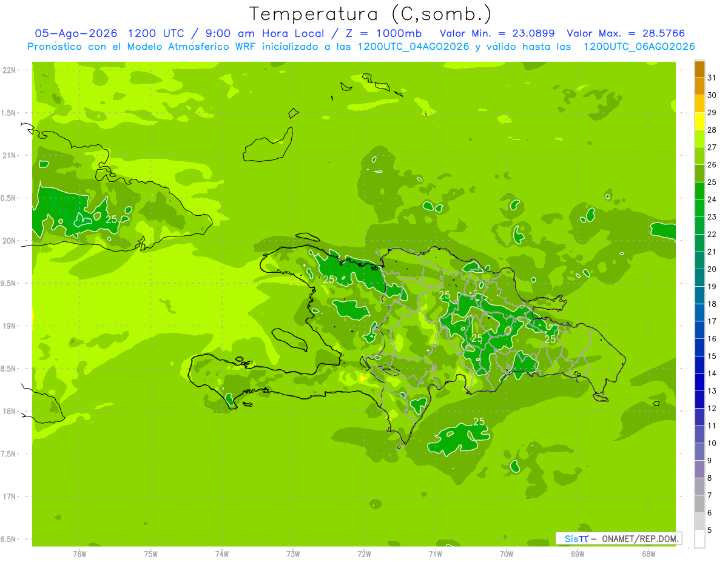This screenshot has height=562, width=728.
Task: Click the orange swatch between 30 and 31
Action: pyautogui.click(x=699, y=86)
